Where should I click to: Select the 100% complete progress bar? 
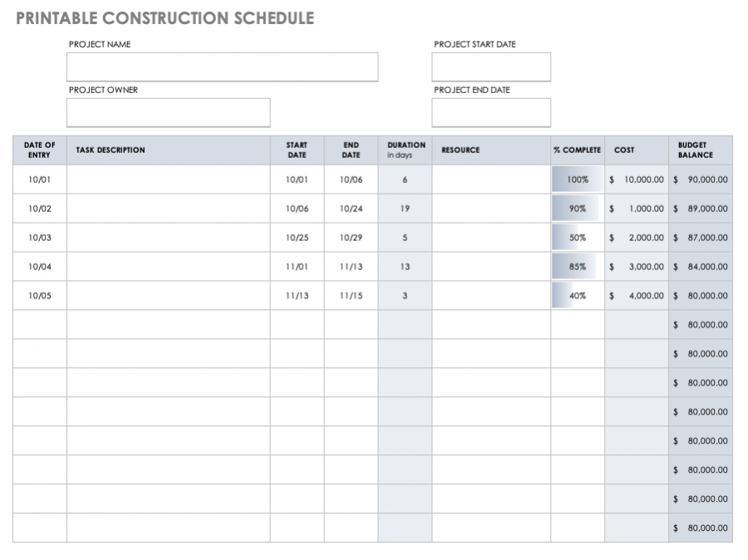[578, 179]
